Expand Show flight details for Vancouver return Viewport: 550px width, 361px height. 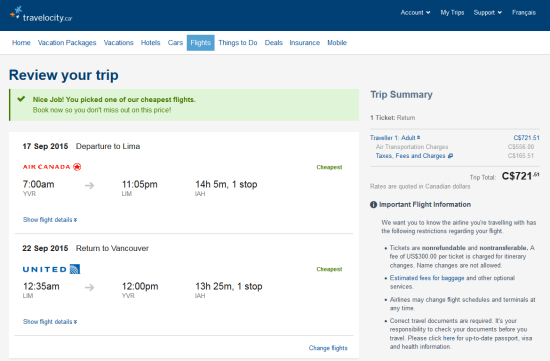coord(50,322)
